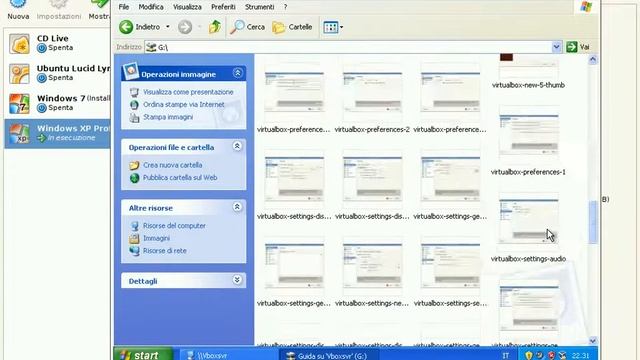Open the Indietro history dropdown arrow
This screenshot has height=360, width=640.
coord(167,27)
